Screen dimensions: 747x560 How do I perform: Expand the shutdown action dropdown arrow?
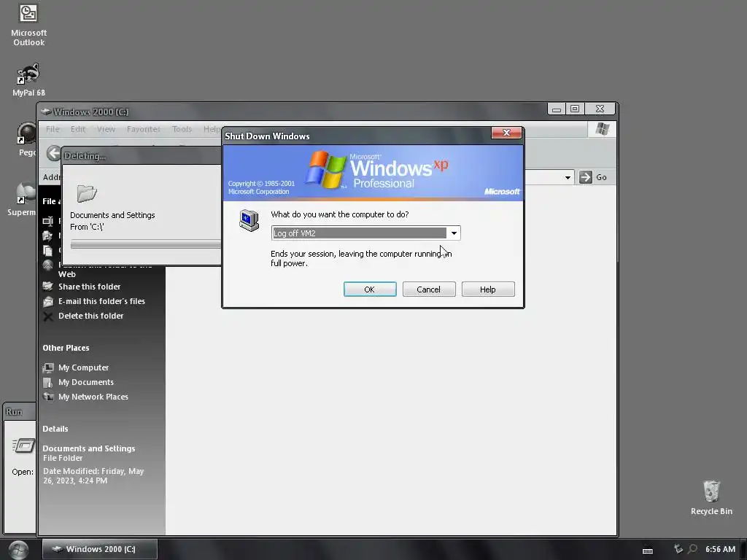coord(454,233)
